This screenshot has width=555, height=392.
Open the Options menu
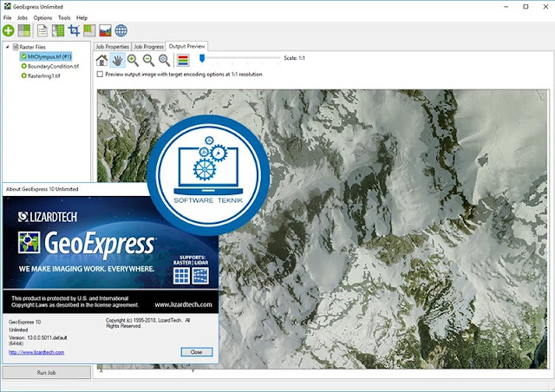pyautogui.click(x=42, y=17)
